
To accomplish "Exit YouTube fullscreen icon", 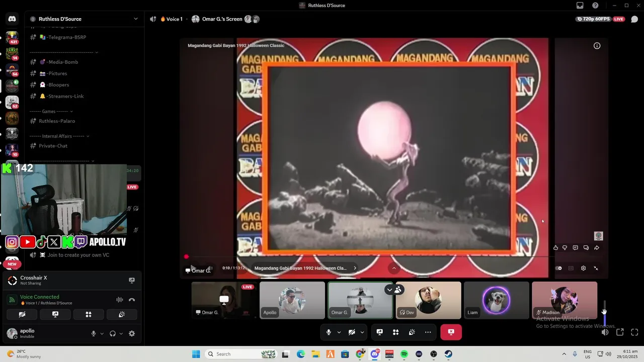I will click(x=596, y=268).
